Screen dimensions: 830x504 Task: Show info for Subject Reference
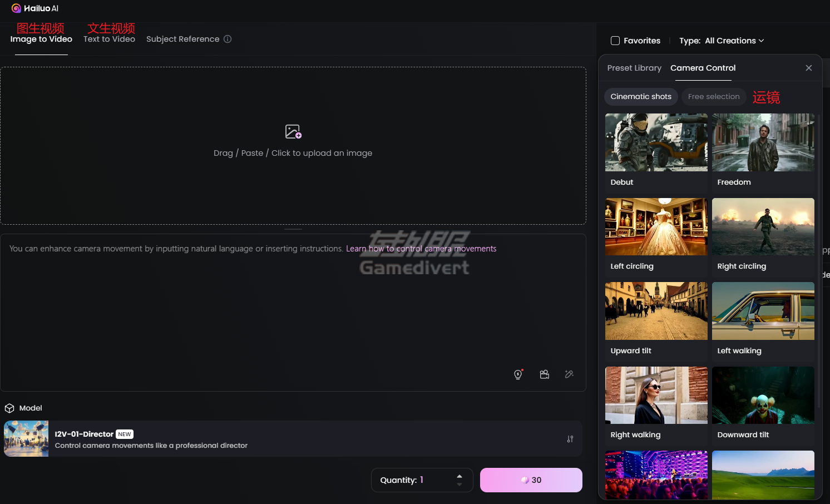click(228, 39)
